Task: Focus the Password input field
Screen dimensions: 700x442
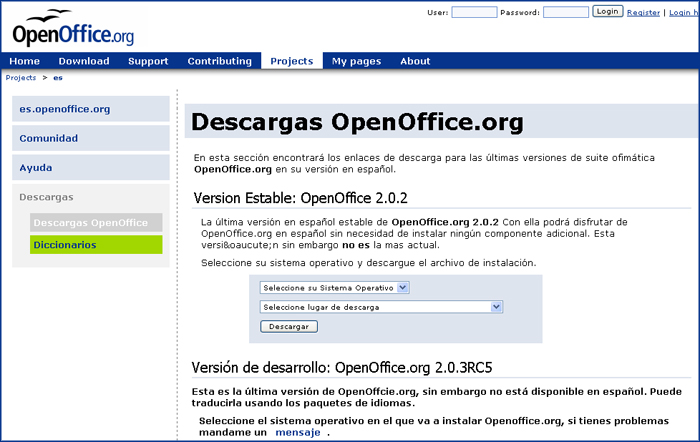Action: pyautogui.click(x=565, y=13)
